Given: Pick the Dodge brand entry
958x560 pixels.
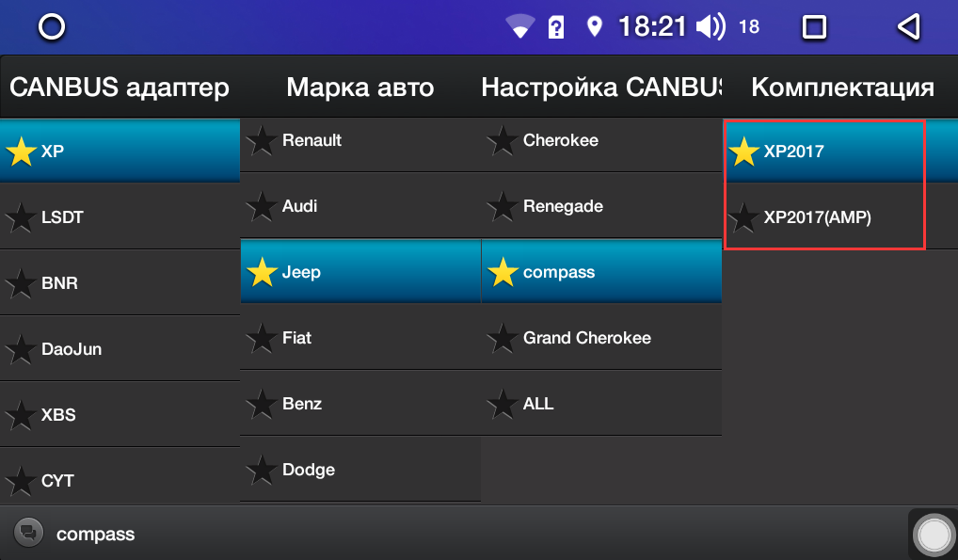Looking at the screenshot, I should 360,470.
